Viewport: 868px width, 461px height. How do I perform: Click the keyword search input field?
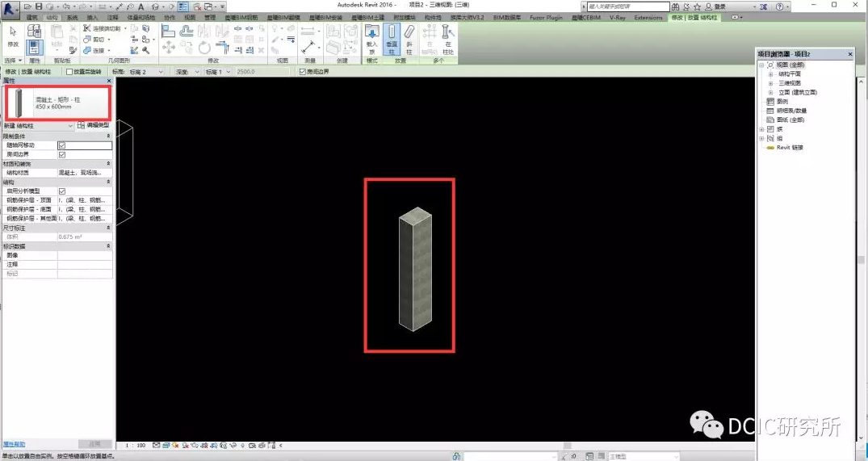click(628, 6)
